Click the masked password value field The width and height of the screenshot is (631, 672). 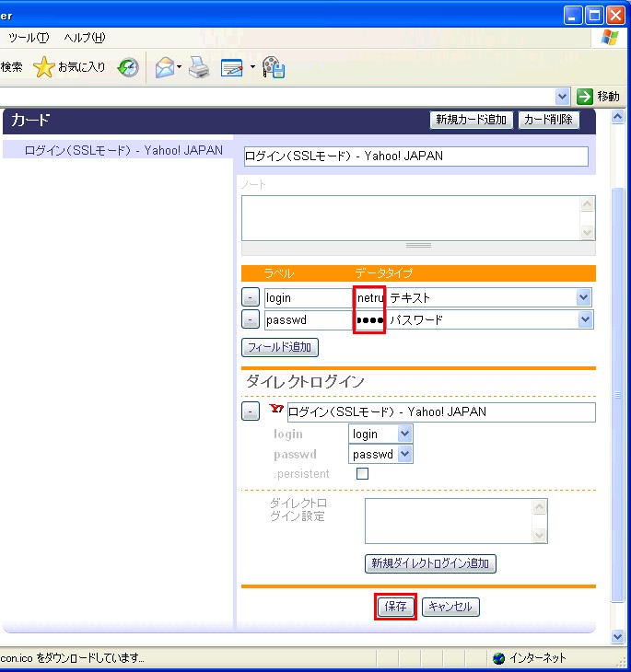(369, 319)
